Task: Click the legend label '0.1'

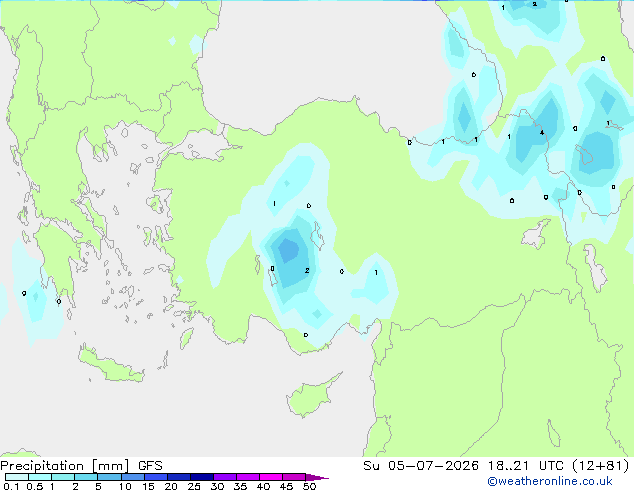Action: (x=11, y=486)
